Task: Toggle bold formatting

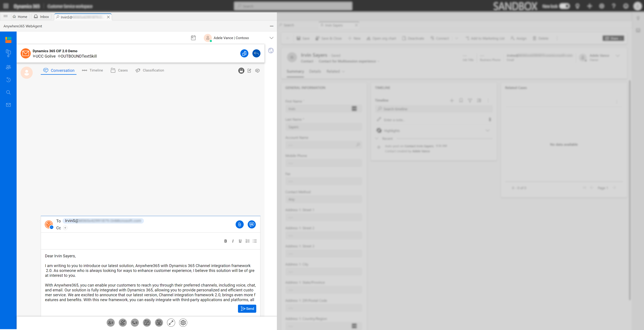Action: click(226, 241)
